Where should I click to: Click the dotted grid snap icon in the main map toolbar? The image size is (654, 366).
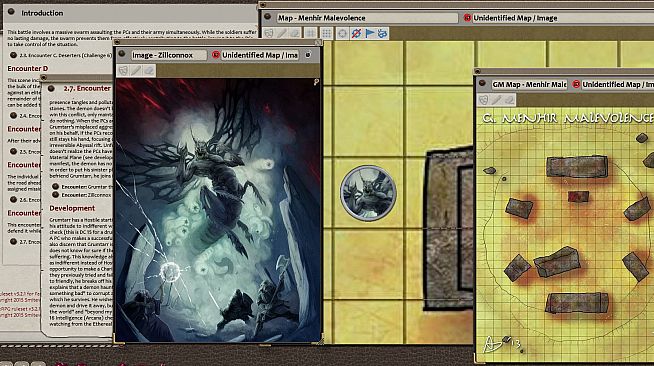(327, 33)
